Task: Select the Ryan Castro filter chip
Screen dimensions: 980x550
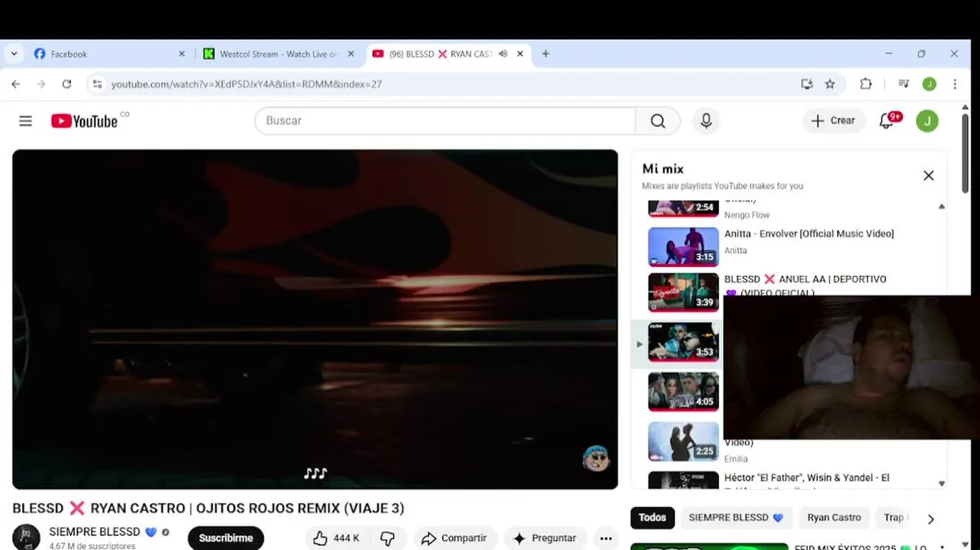Action: 833,518
